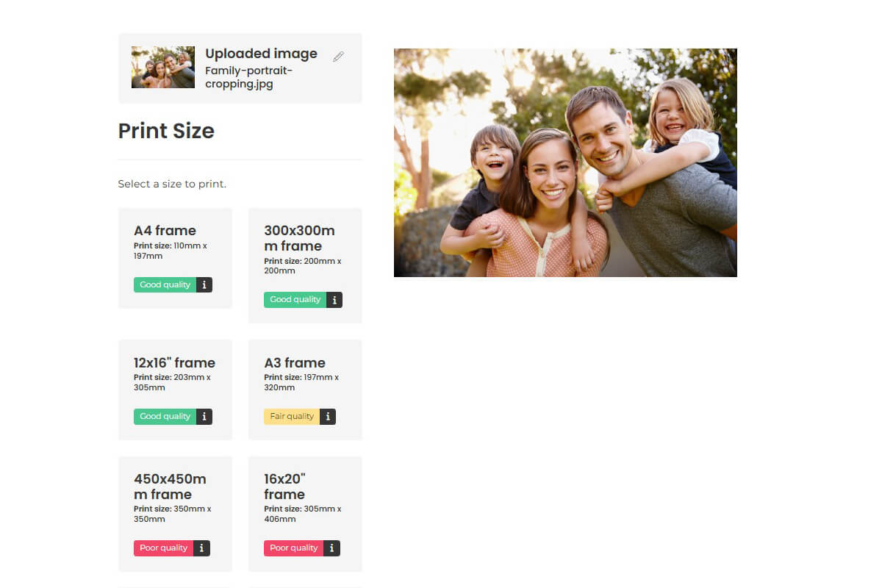Open info icon on 450x450mm frame card

[x=201, y=548]
